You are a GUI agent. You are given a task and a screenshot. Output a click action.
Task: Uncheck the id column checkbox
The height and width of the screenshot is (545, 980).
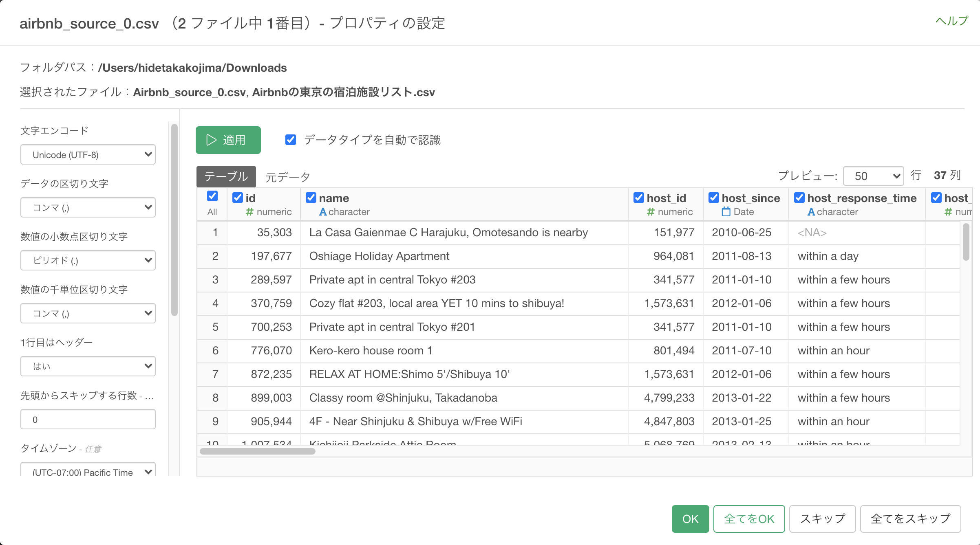238,198
